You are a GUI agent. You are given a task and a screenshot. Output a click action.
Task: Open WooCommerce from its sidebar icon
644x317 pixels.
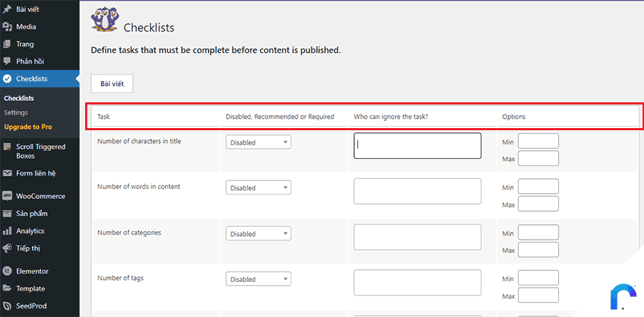click(7, 196)
